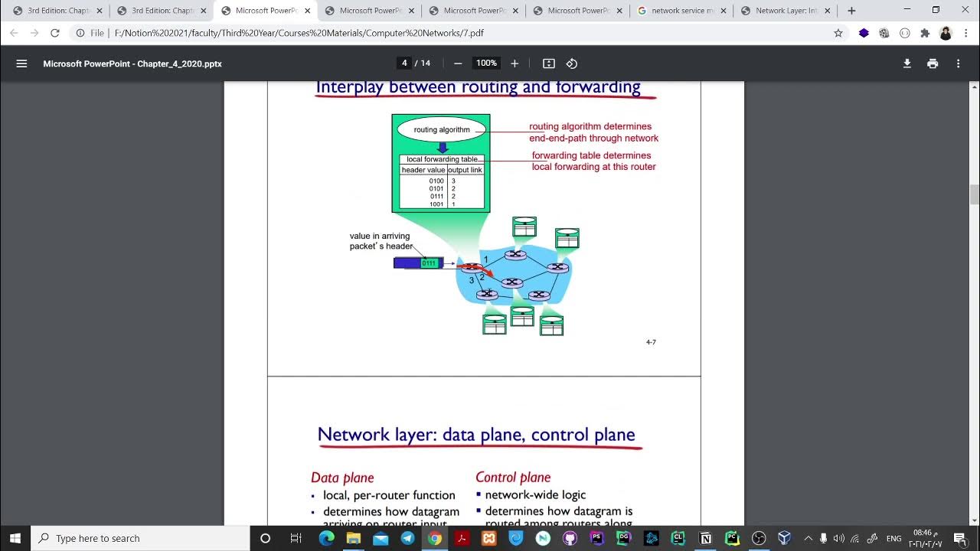Open Telegram from taskbar

(407, 538)
